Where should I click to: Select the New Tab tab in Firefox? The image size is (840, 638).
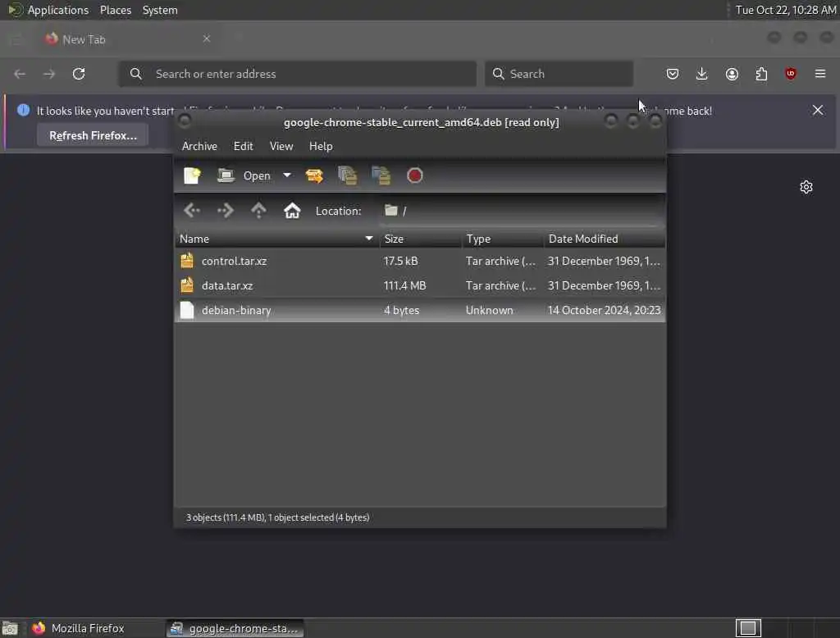pos(129,39)
